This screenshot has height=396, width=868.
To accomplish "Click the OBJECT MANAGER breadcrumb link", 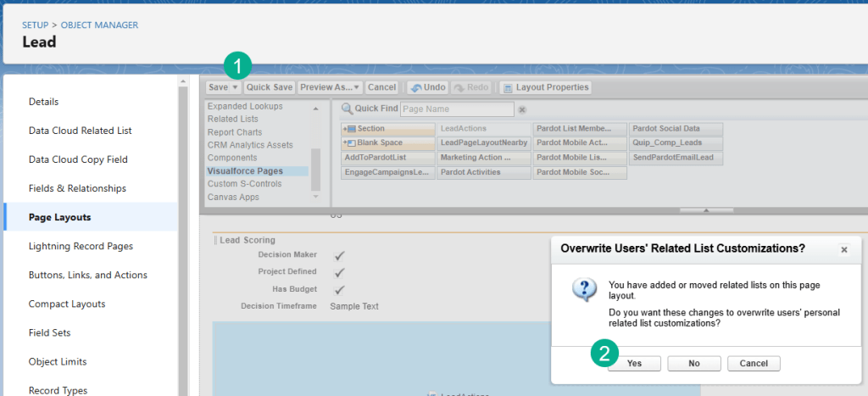I will tap(99, 25).
